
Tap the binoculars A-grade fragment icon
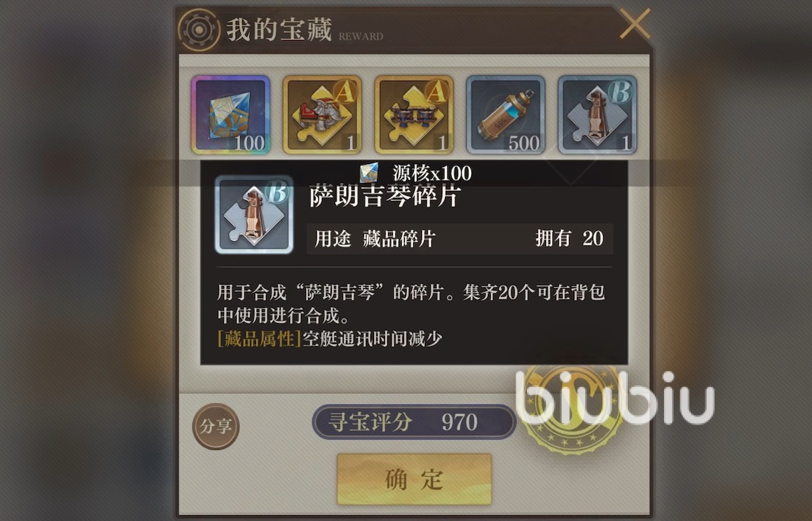[414, 115]
